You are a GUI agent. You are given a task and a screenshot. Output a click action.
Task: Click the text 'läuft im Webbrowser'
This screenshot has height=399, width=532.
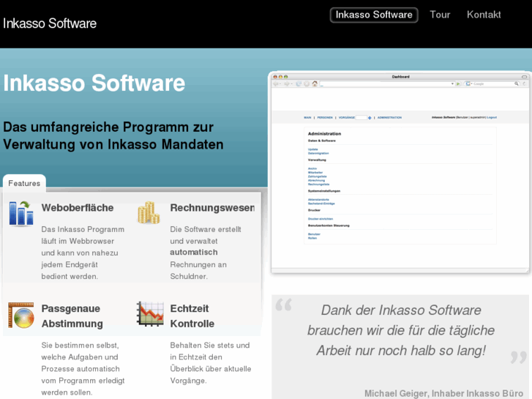click(78, 241)
